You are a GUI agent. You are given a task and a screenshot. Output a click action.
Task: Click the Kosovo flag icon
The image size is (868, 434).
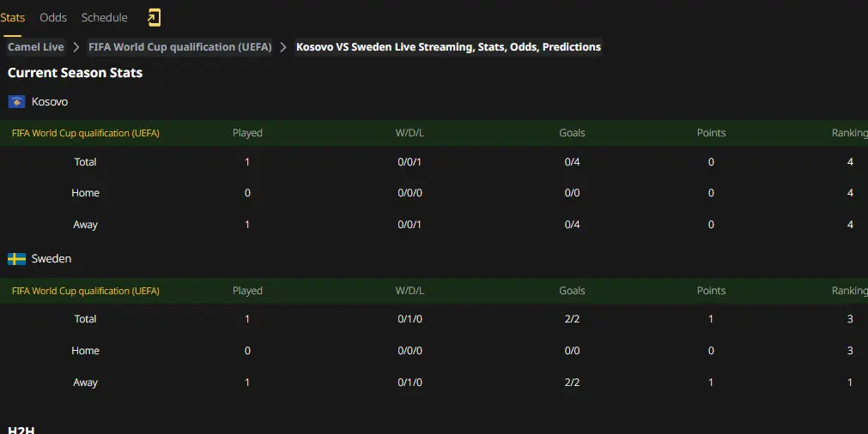(x=16, y=102)
